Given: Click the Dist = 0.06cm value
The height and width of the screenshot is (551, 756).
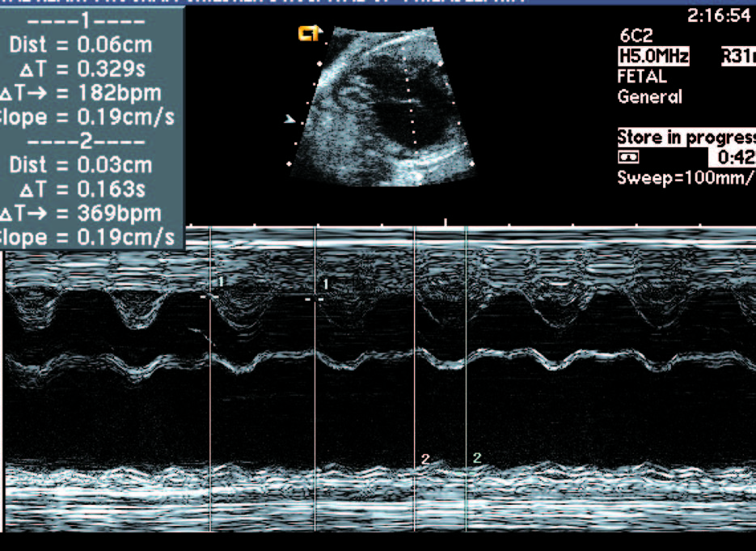Looking at the screenshot, I should (81, 45).
